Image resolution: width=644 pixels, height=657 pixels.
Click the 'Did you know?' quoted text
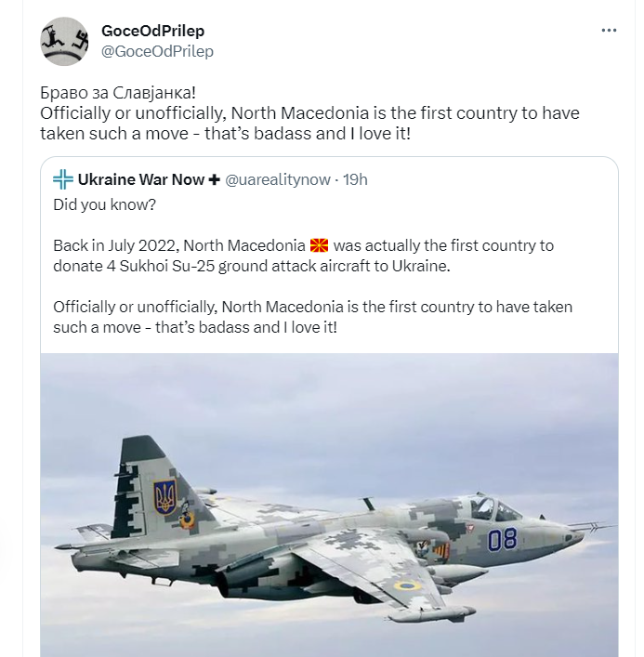tap(104, 204)
